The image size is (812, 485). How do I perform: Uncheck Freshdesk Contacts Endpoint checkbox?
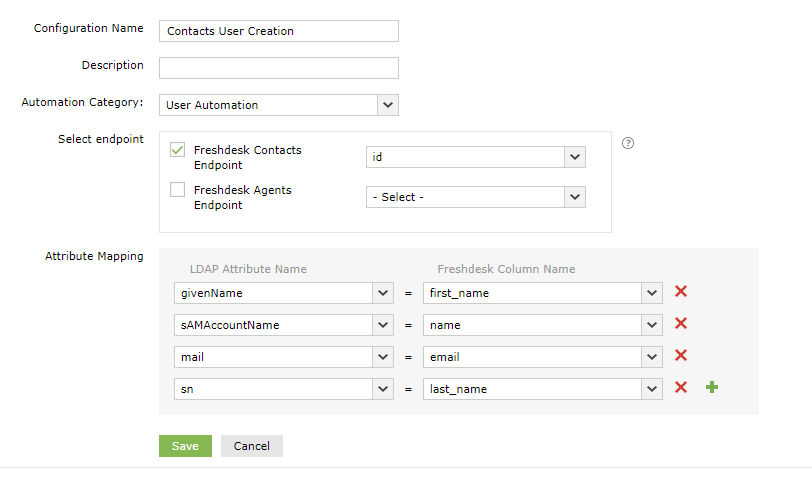[178, 150]
